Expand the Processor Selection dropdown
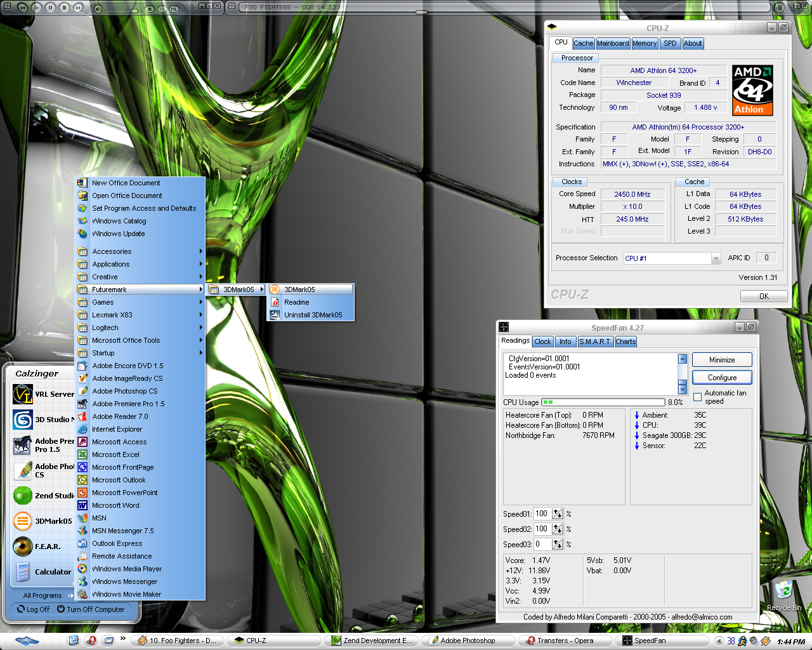 [x=716, y=258]
